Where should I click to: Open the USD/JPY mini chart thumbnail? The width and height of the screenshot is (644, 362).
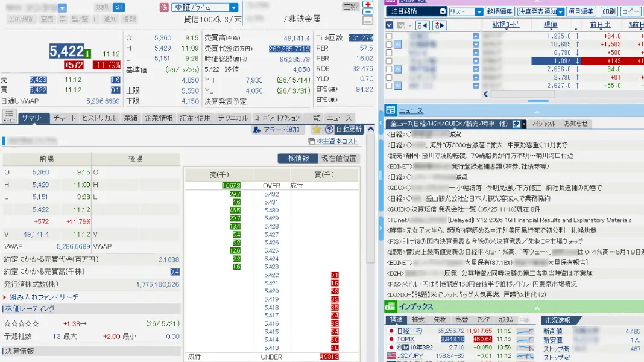coord(525,355)
